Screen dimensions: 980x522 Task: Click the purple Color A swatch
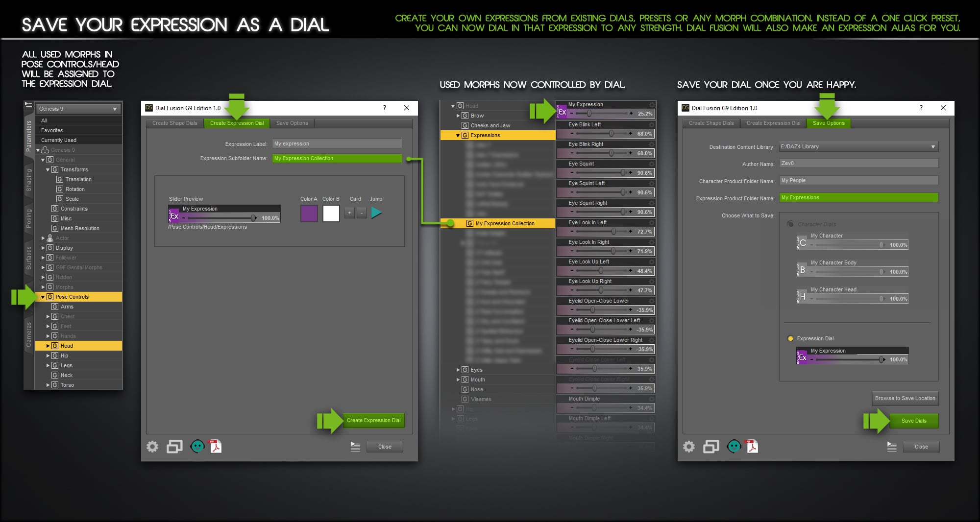(x=309, y=213)
